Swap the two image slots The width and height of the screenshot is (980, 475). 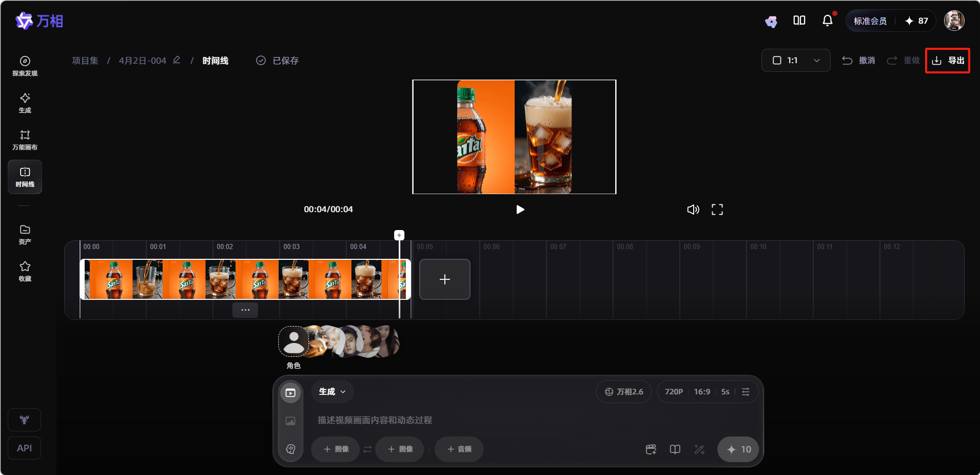367,449
